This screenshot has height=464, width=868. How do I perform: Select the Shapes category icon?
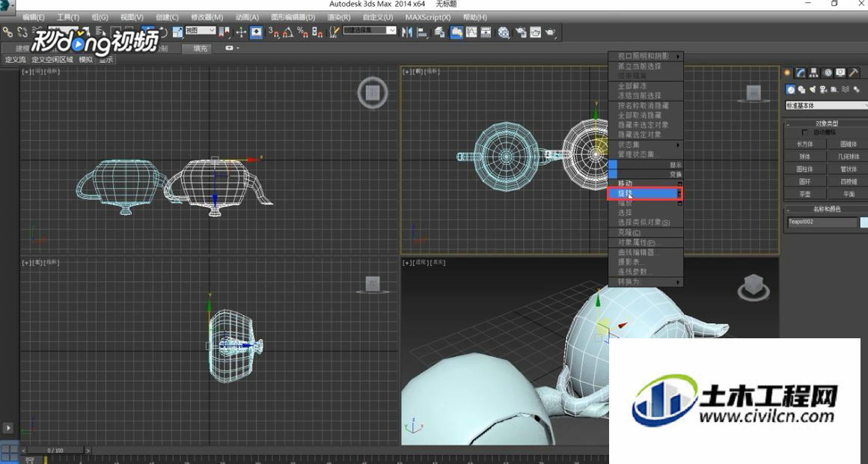click(801, 90)
